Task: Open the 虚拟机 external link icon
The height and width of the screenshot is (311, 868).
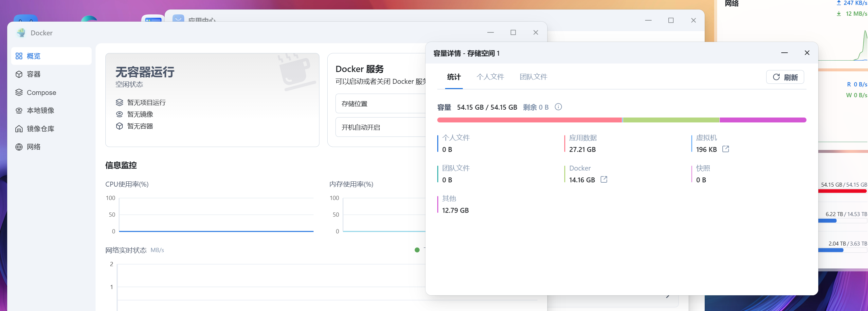Action: (726, 149)
